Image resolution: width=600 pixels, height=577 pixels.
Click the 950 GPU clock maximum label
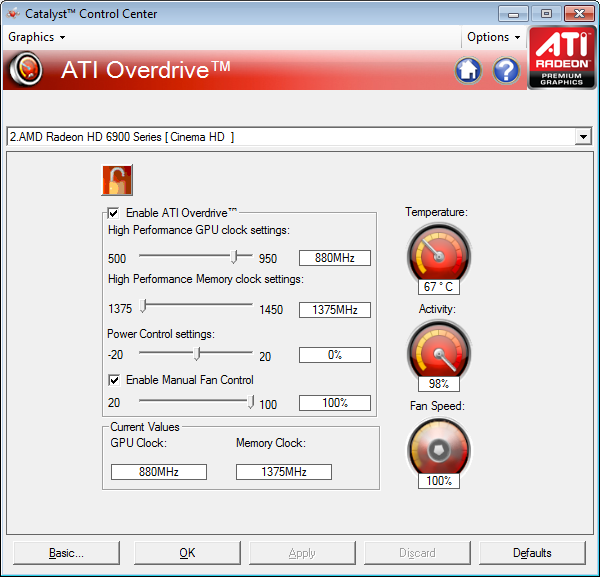pos(268,259)
